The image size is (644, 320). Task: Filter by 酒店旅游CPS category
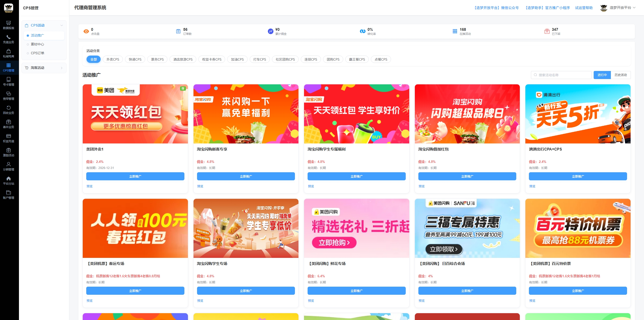click(x=183, y=59)
